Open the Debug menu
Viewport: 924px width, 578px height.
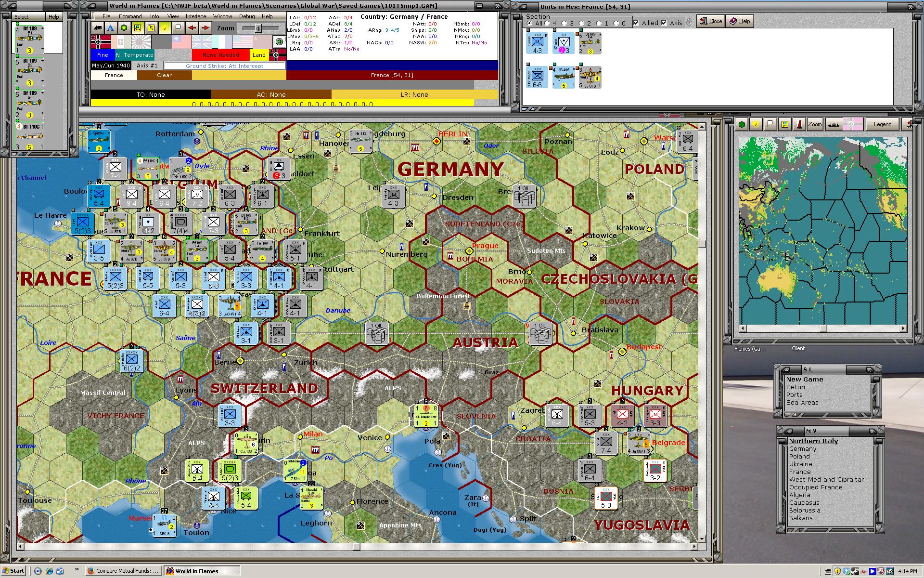tap(247, 16)
